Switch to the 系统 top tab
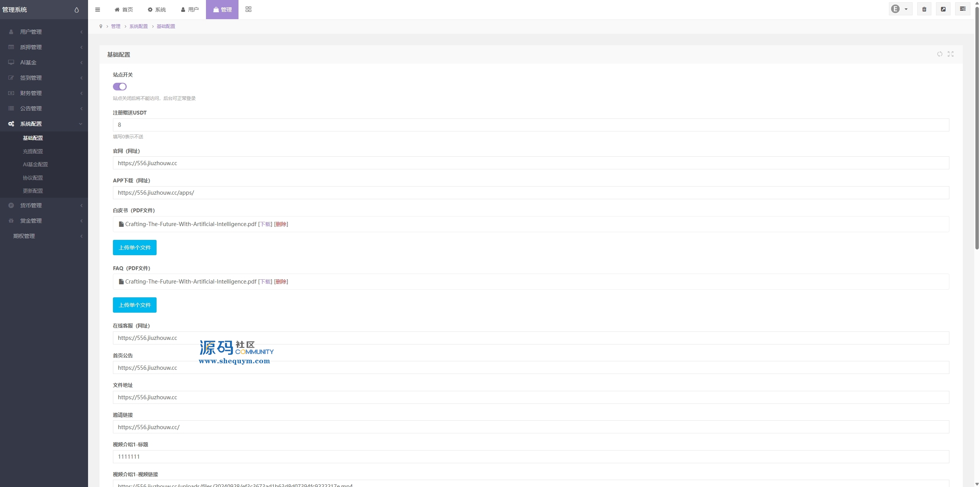980x487 pixels. point(157,10)
